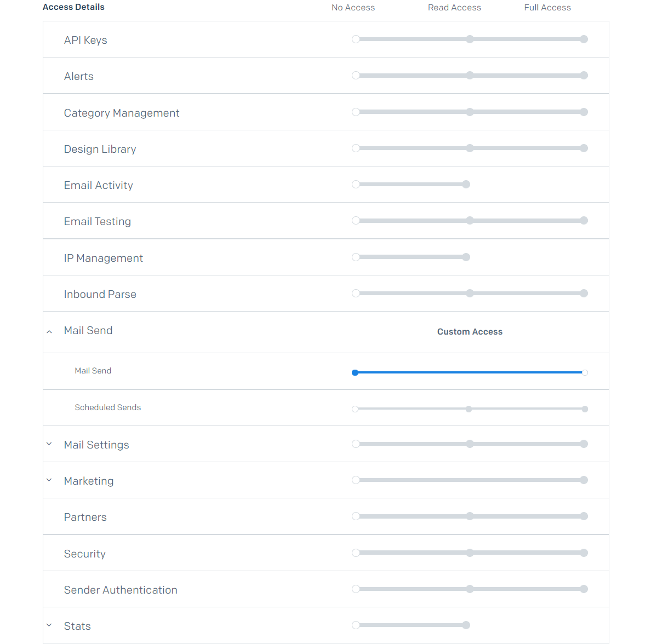This screenshot has height=644, width=657.
Task: Set Marketing slider to No Access
Action: click(x=356, y=480)
